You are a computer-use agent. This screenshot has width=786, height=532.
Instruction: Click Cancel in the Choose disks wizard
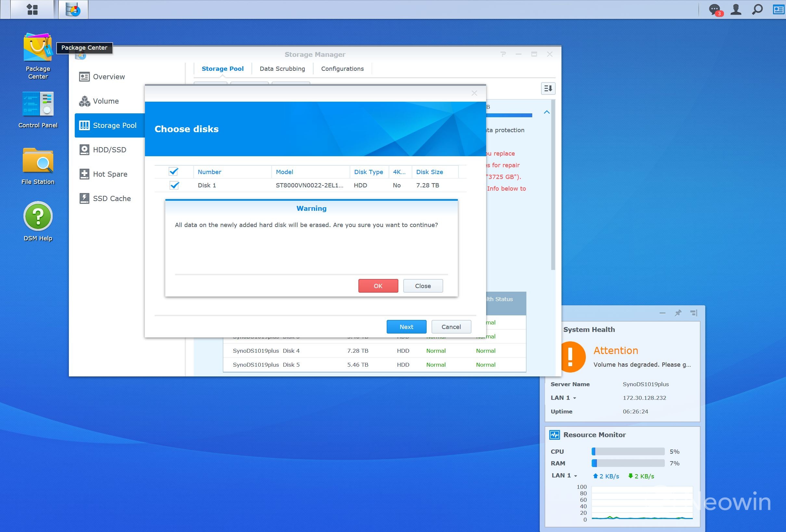pos(451,326)
